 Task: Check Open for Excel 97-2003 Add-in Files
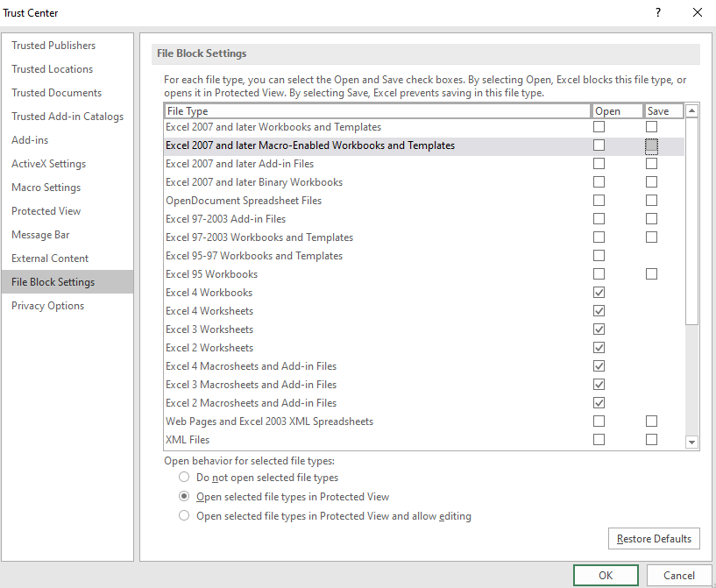click(x=599, y=219)
